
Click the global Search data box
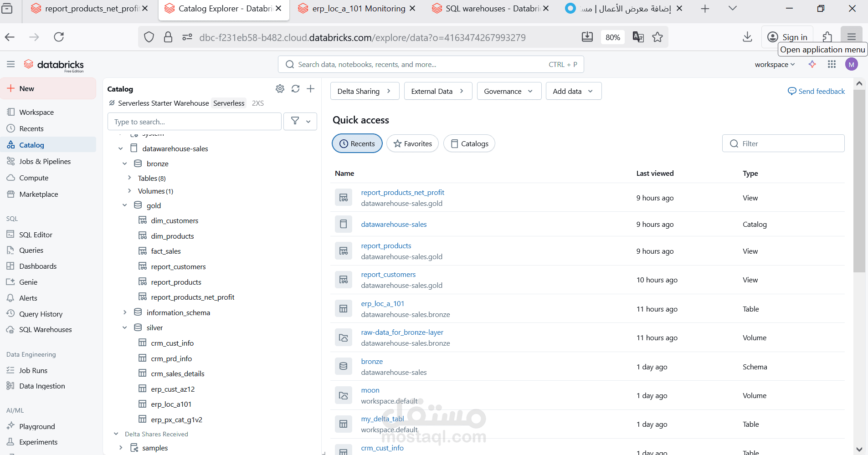[x=431, y=64]
